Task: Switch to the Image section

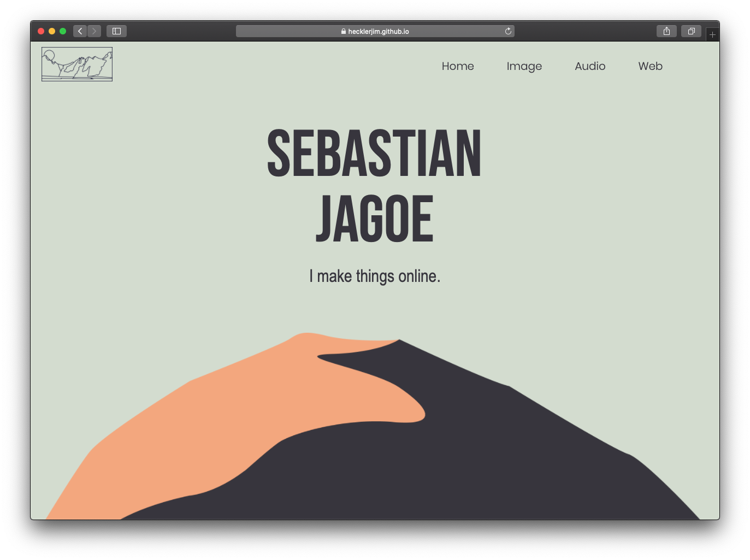Action: pos(524,66)
